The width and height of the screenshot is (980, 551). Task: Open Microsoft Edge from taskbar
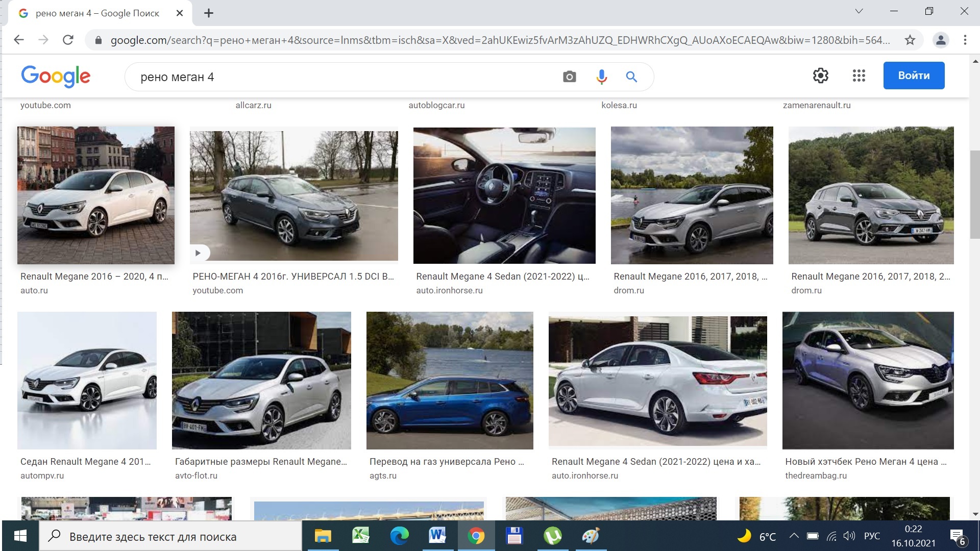coord(399,536)
